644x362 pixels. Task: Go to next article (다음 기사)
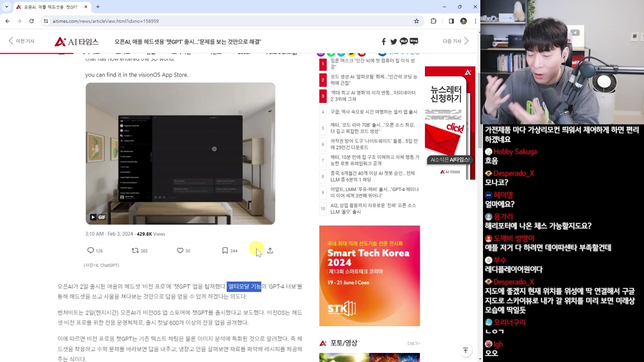point(456,41)
